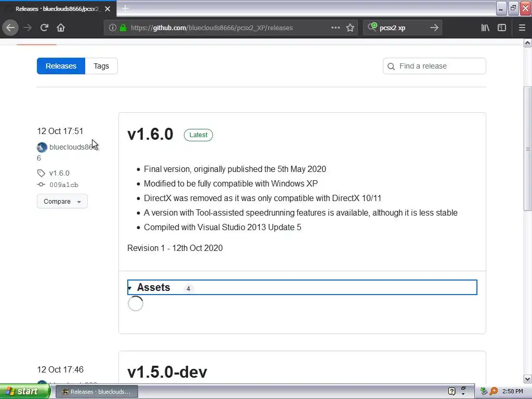Select the Releases tab button

(61, 66)
